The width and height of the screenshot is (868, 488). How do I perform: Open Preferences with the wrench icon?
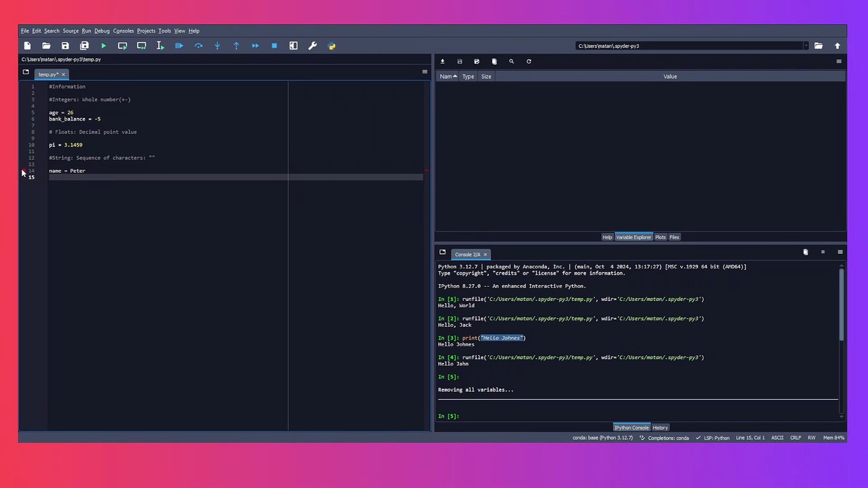tap(313, 46)
